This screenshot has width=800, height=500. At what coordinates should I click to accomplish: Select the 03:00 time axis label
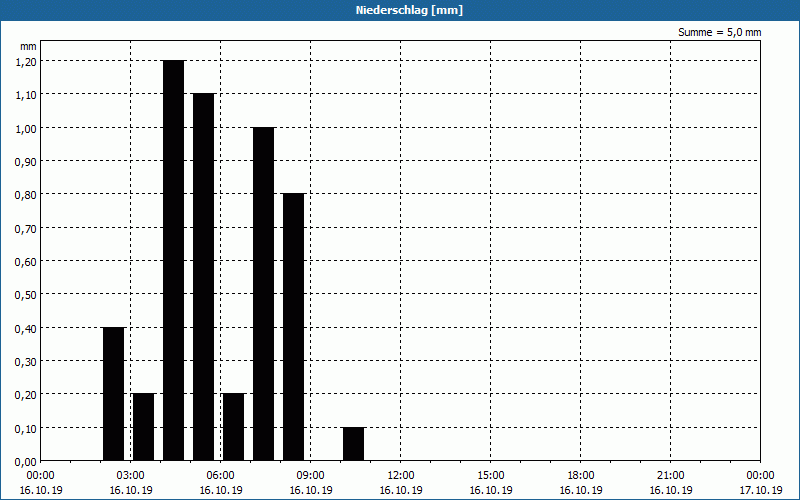[130, 475]
